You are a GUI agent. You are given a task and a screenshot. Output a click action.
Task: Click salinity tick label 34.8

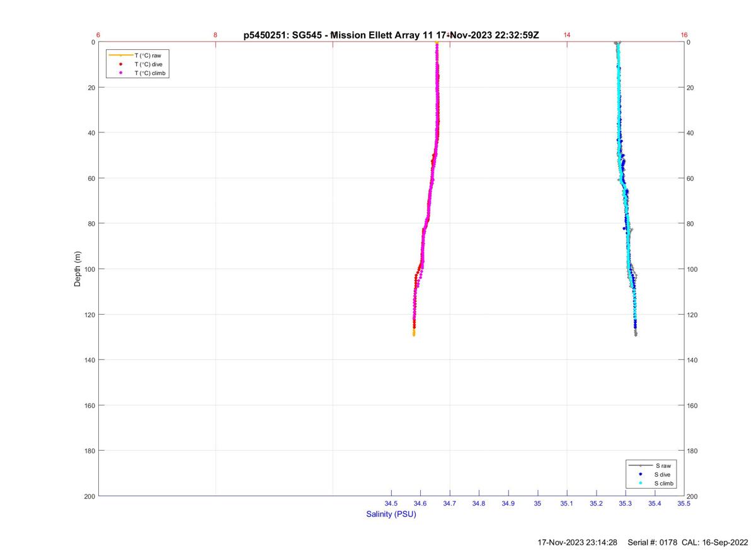coord(479,504)
